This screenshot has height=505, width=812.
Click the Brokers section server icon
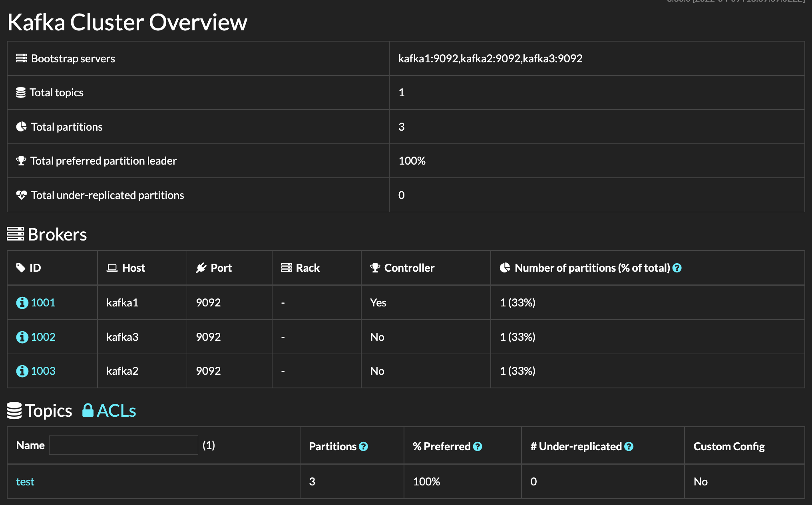(x=16, y=234)
